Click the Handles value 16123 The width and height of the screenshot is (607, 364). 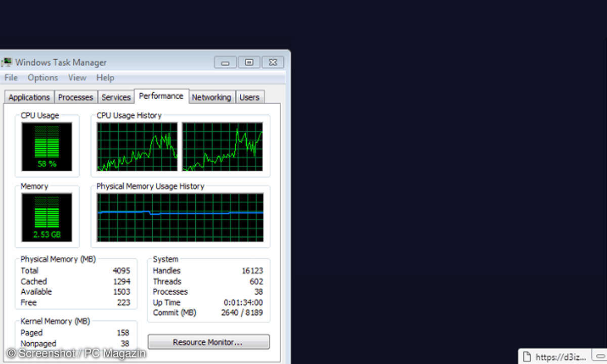(x=252, y=270)
